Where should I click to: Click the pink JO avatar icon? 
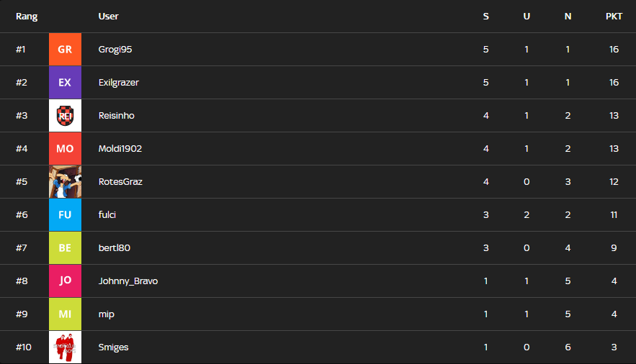coord(65,281)
